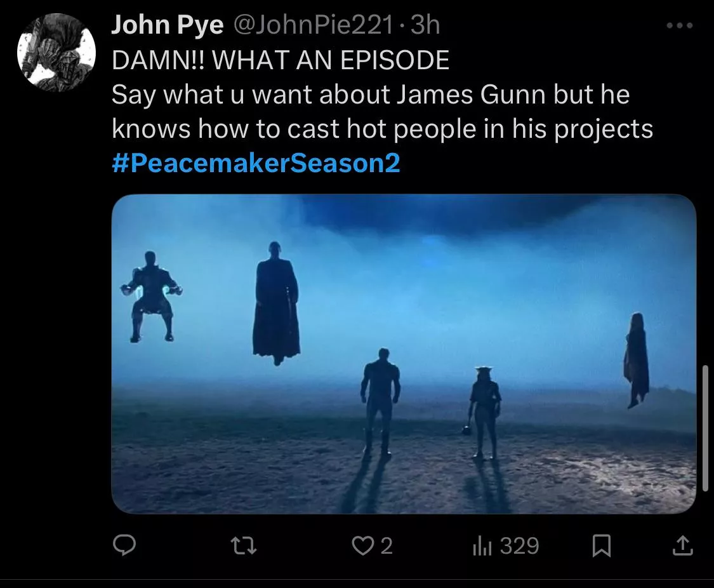Open the 3h timestamp

(425, 24)
